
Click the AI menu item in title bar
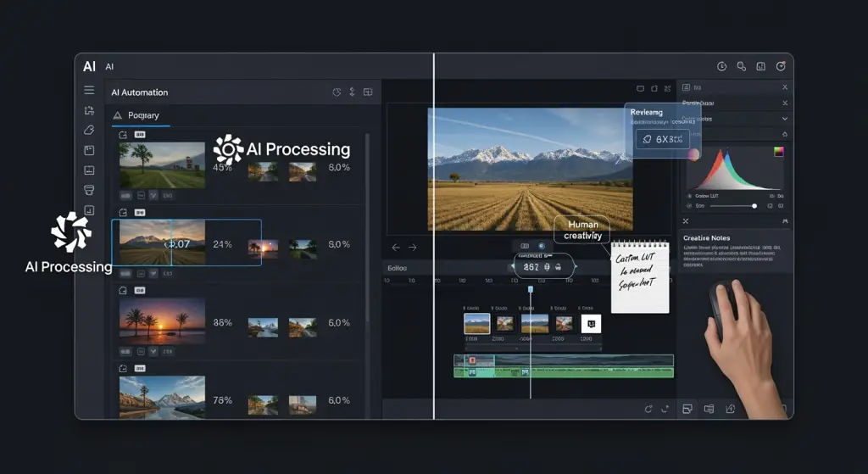click(109, 66)
